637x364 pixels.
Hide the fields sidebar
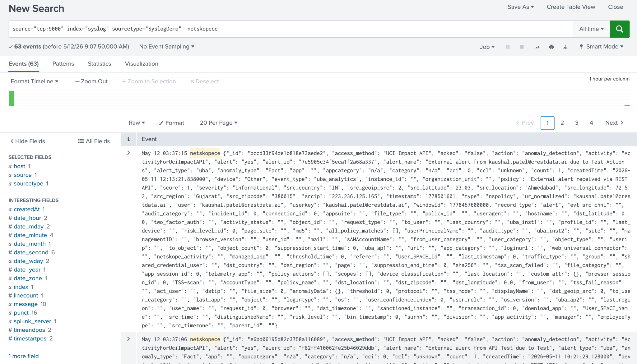(x=28, y=141)
